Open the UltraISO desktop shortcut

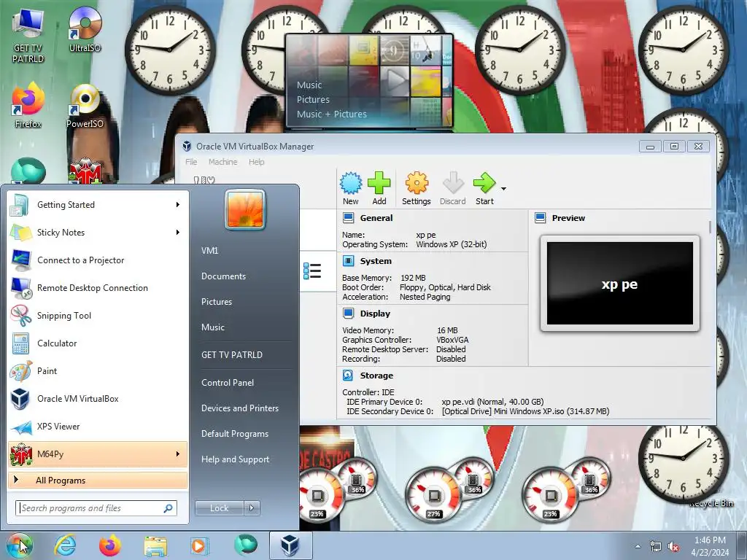(85, 29)
